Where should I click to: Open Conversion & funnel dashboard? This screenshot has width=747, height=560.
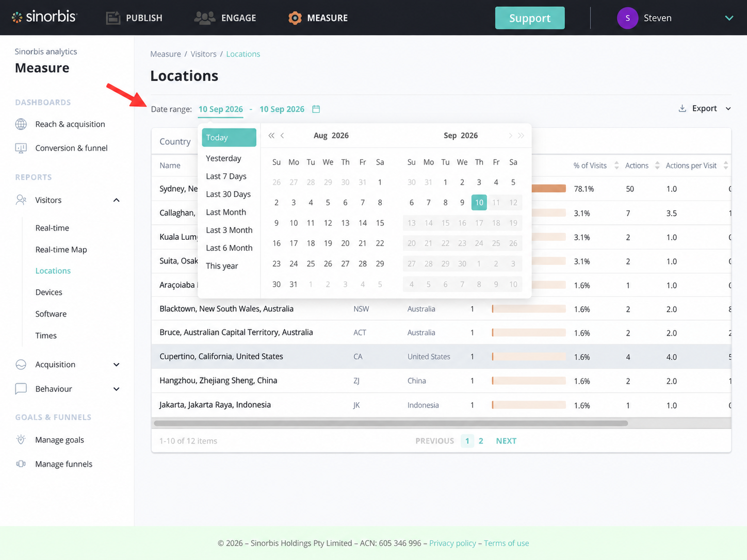pyautogui.click(x=71, y=148)
